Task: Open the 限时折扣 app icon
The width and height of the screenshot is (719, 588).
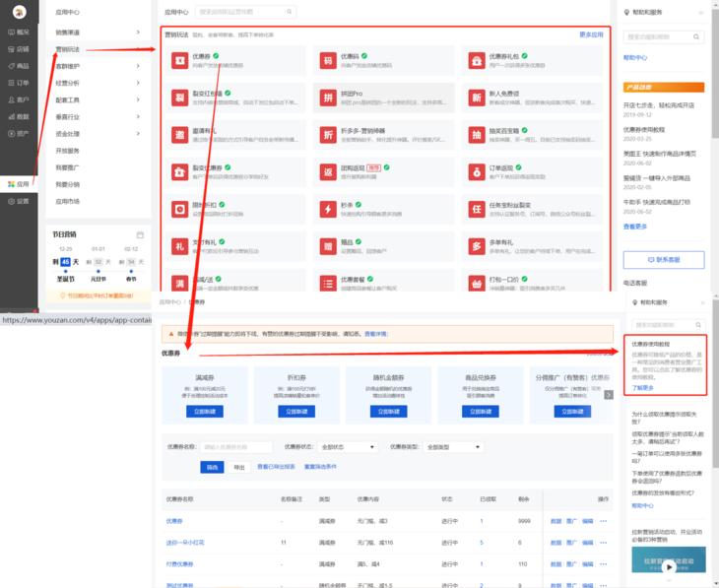Action: 179,209
